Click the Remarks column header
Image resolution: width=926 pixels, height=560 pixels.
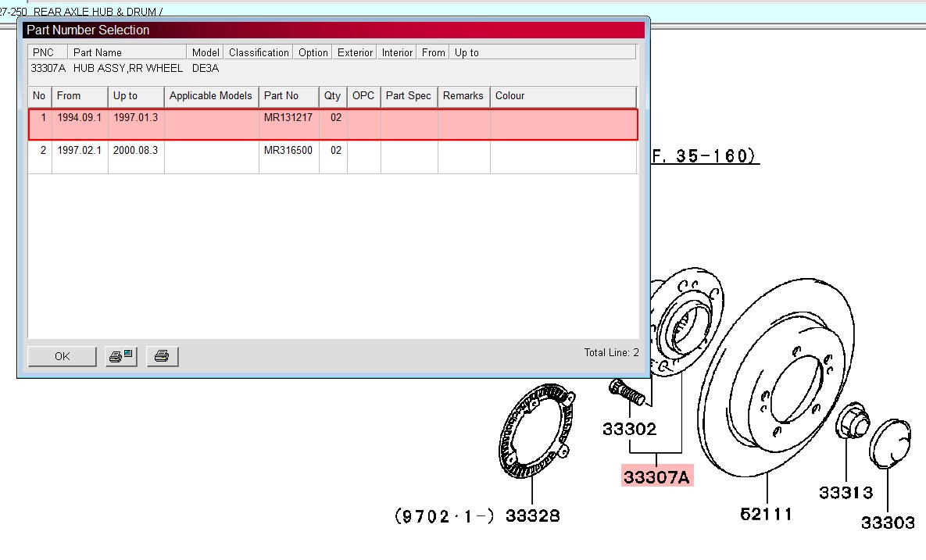pyautogui.click(x=463, y=96)
